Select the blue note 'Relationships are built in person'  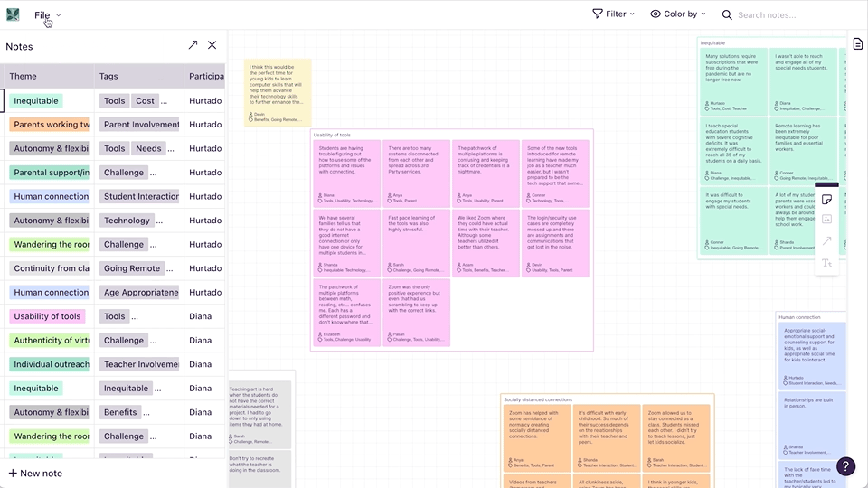click(x=812, y=425)
